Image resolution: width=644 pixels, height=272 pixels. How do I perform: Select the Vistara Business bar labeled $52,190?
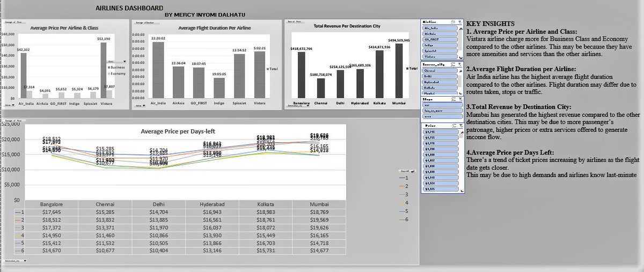104,70
